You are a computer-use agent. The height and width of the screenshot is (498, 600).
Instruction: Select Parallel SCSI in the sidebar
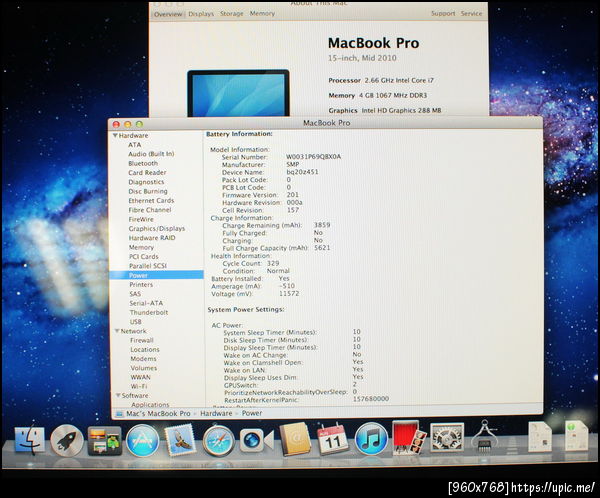point(148,266)
